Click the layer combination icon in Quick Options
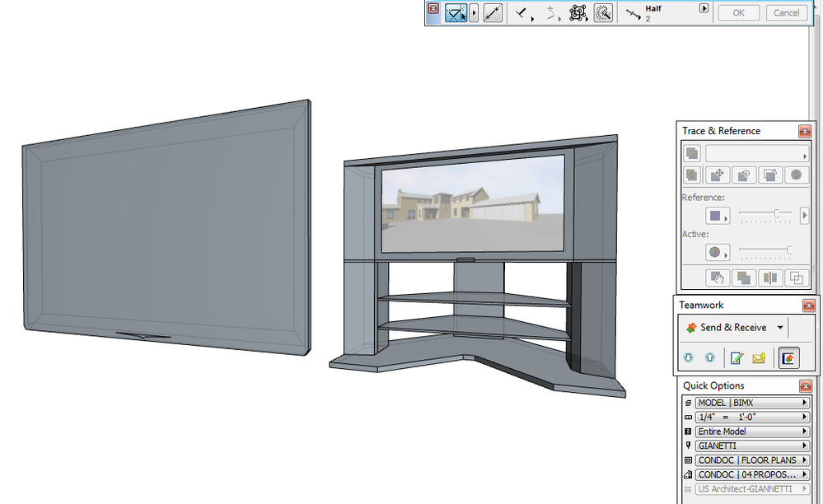823x504 pixels. click(688, 403)
